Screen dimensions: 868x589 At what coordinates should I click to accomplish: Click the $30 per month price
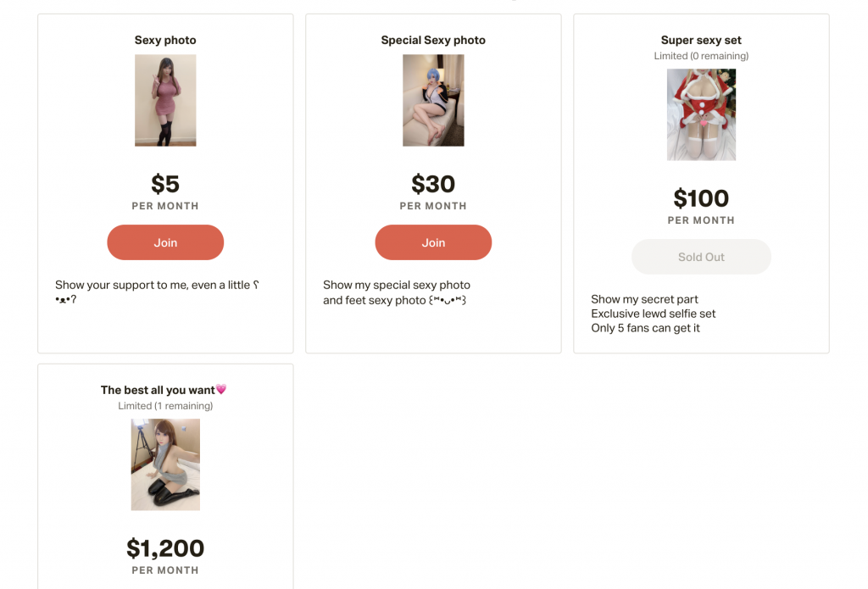433,185
